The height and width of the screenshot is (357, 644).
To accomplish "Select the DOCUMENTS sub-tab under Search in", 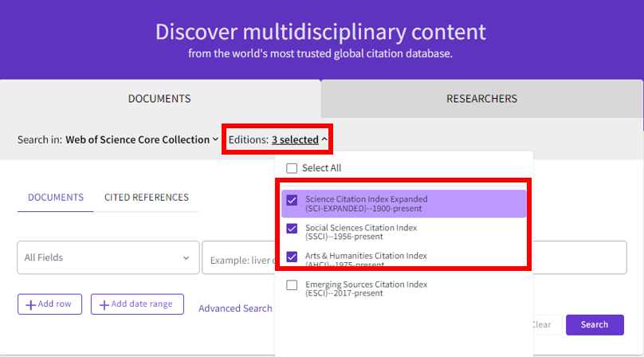I will click(x=56, y=198).
